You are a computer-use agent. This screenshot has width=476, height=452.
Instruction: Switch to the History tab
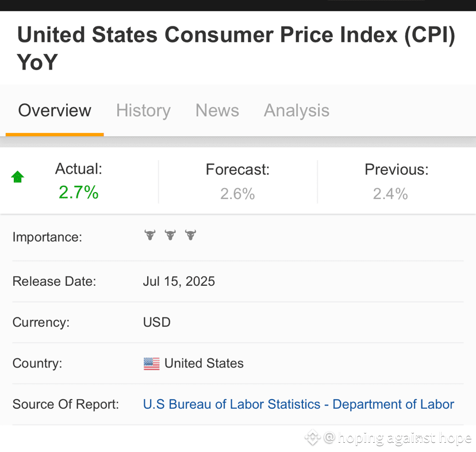tap(143, 110)
